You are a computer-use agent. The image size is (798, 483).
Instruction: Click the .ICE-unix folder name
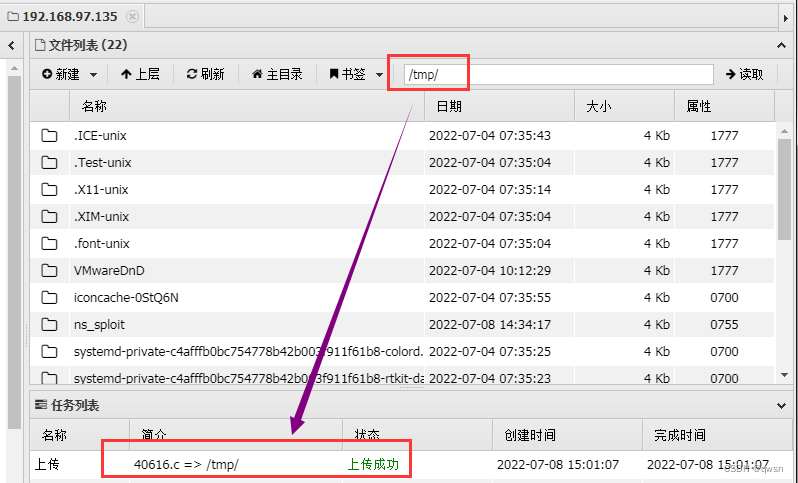coord(100,136)
